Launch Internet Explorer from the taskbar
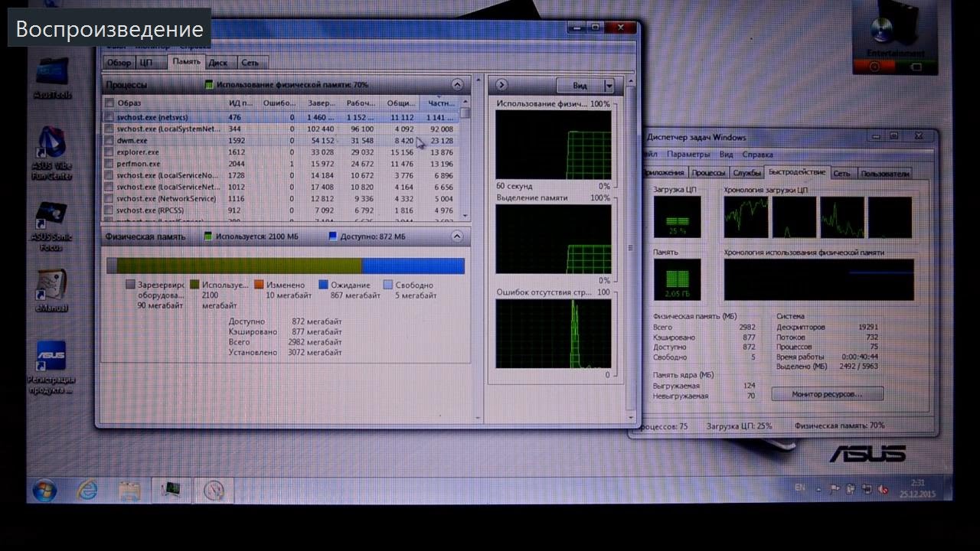This screenshot has width=980, height=551. 87,489
